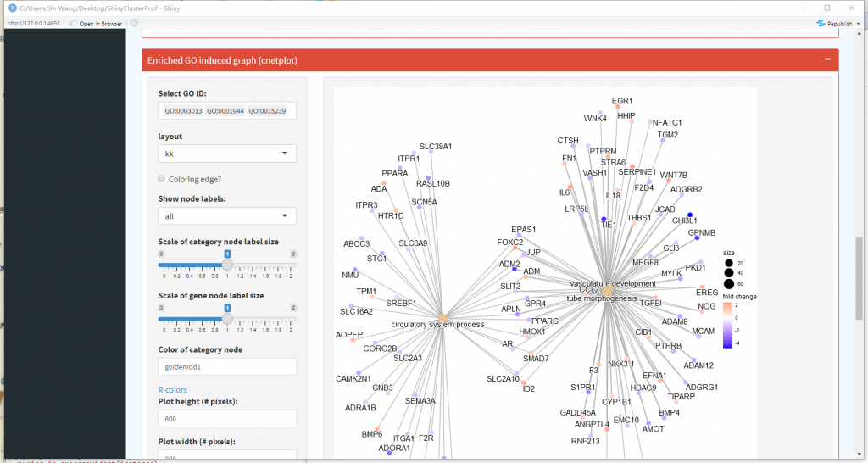Click GO:0001944 tag in Select GO ID
868x463 pixels.
tap(225, 111)
